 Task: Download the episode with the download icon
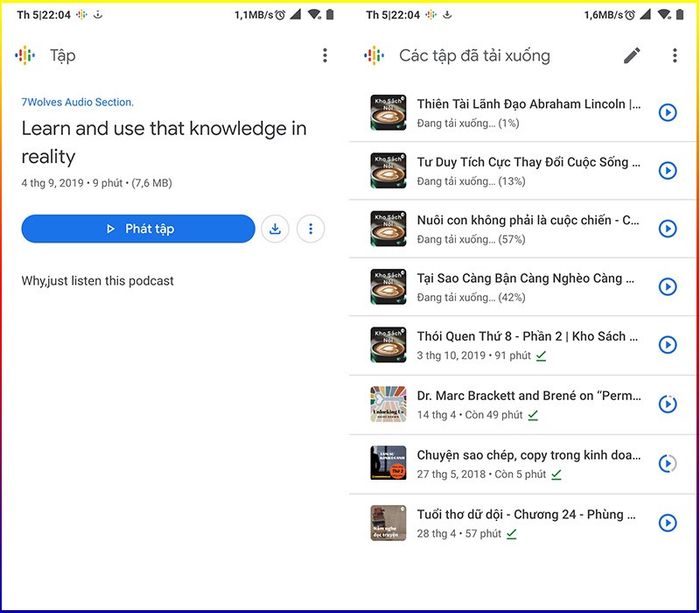(x=275, y=229)
